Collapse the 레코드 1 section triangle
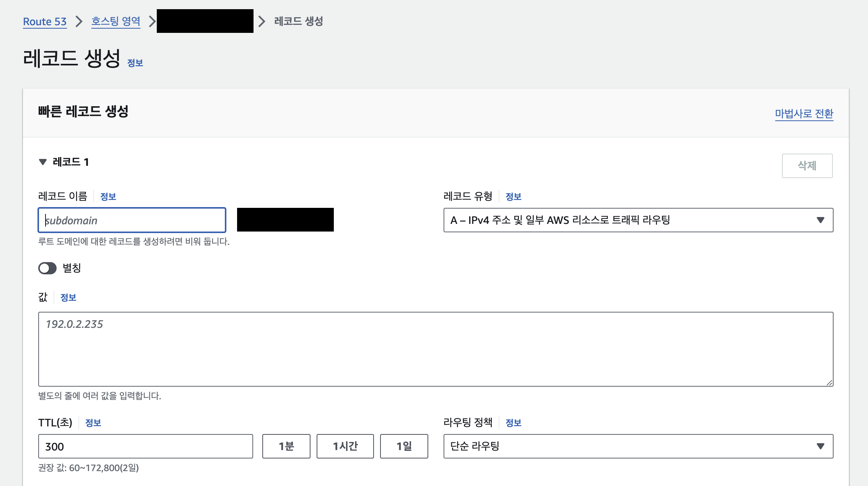This screenshot has width=868, height=486. point(43,162)
